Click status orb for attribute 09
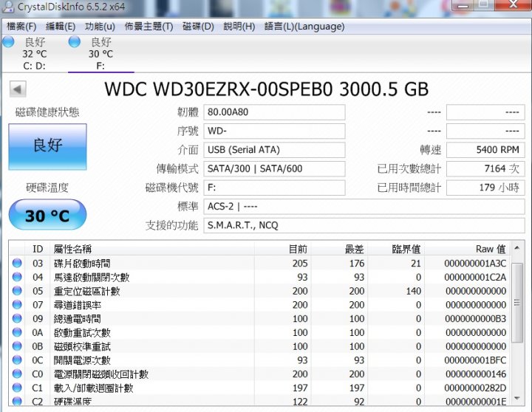This screenshot has width=532, height=412. pos(17,318)
